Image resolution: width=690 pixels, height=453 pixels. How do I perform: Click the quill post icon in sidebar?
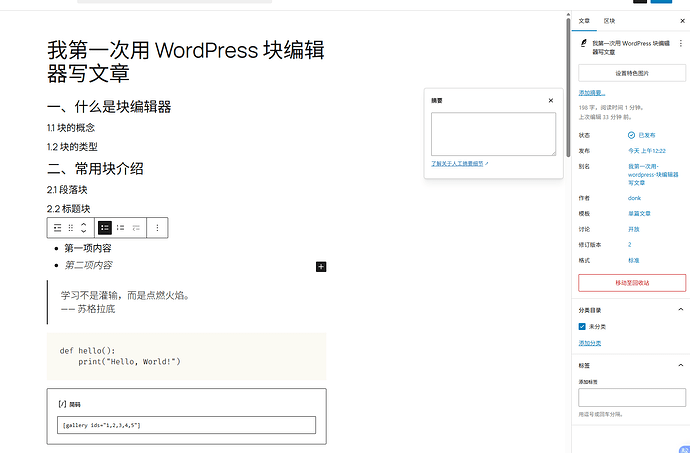pos(584,43)
